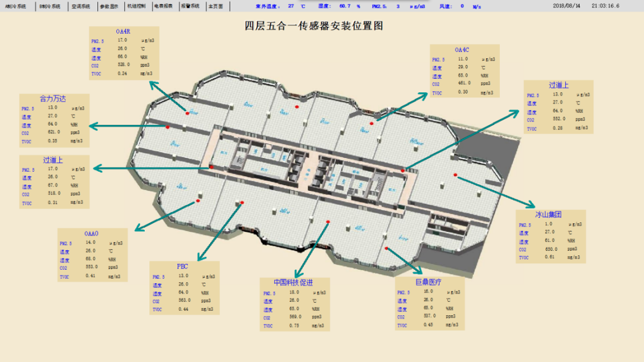Click the PBC red sensor marker
644x362 pixels.
coord(242,203)
